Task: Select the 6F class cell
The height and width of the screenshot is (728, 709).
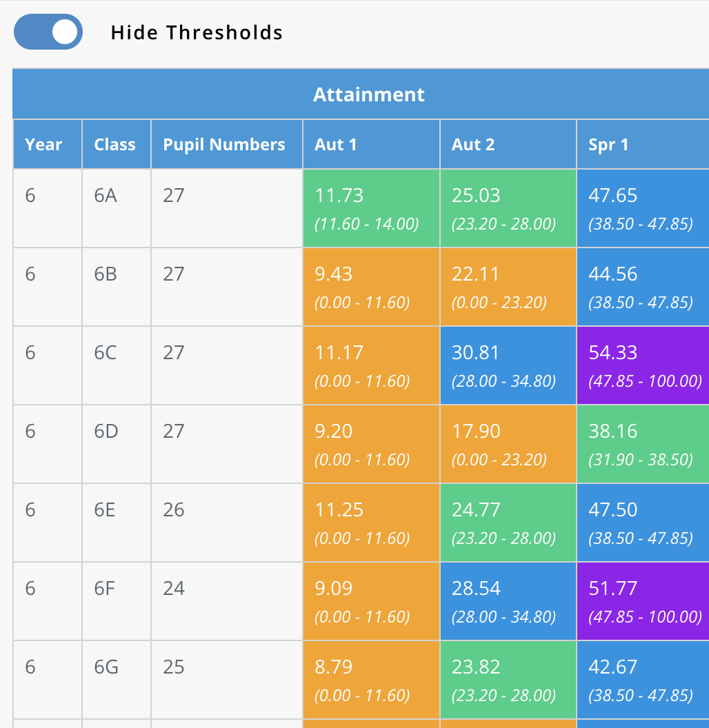Action: tap(117, 601)
